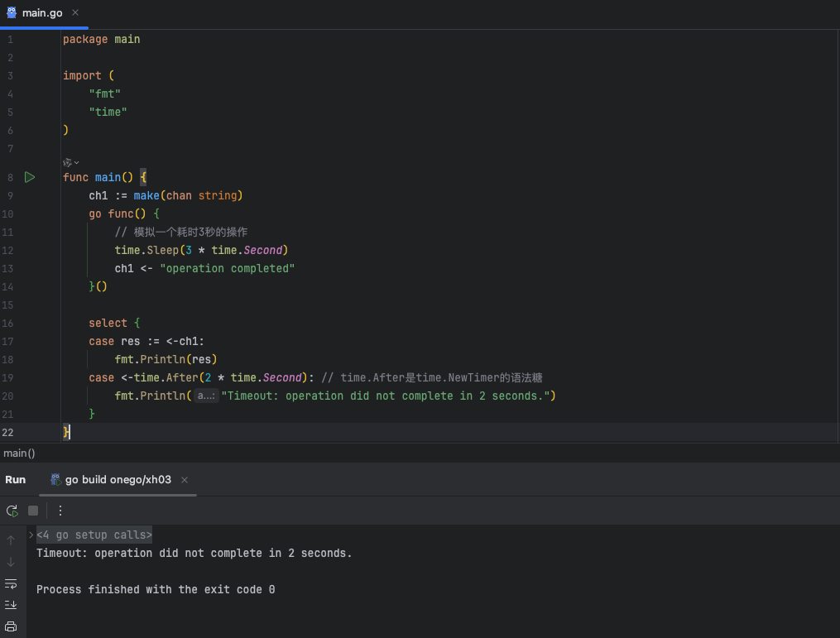Click the make(chan string) expression
This screenshot has height=638, width=840.
coord(188,195)
